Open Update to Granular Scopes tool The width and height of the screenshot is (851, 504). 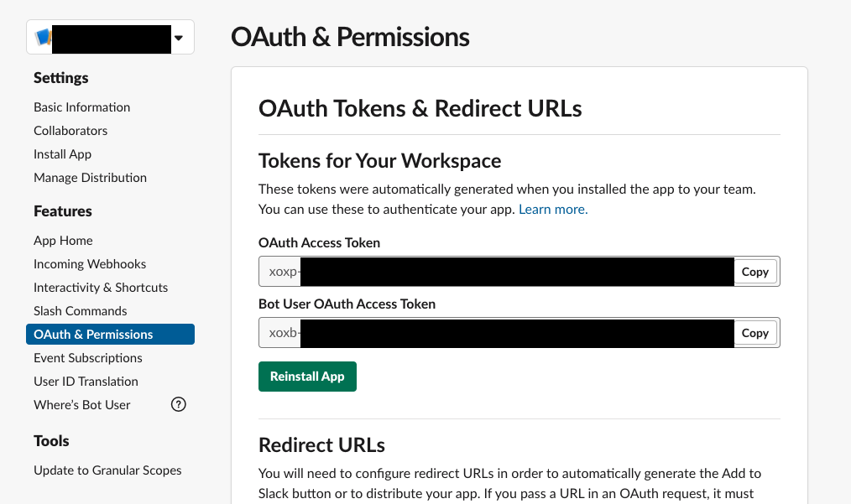[107, 470]
